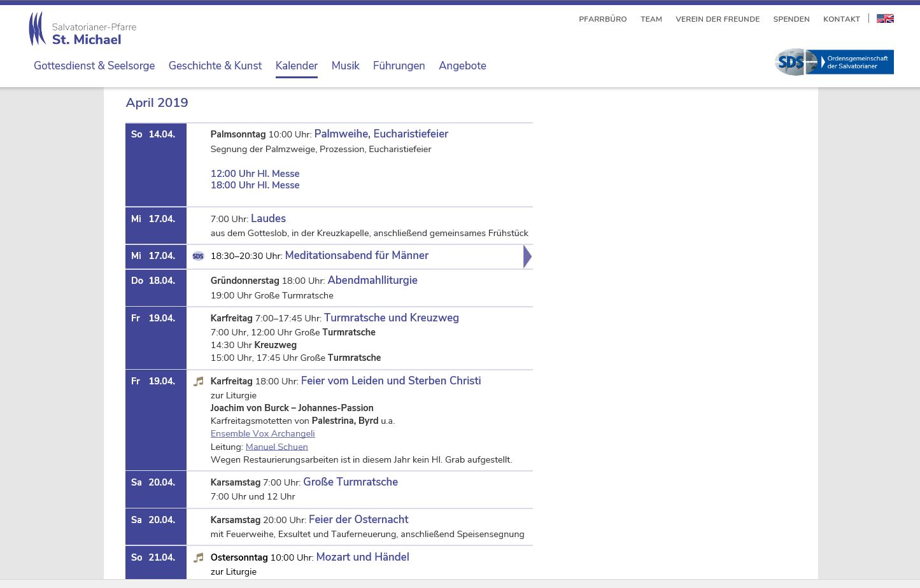Click SDS icon beside Meditationsabend für Männer

click(x=198, y=256)
